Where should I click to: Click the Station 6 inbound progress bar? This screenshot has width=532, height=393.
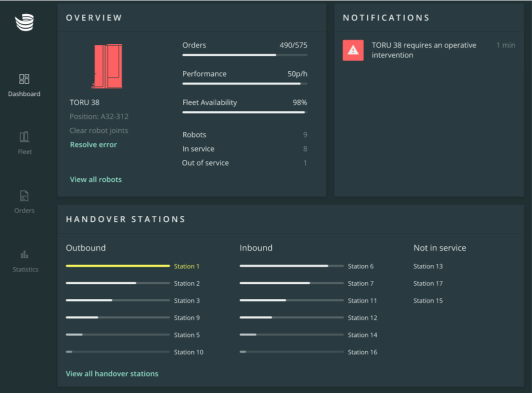tap(291, 266)
